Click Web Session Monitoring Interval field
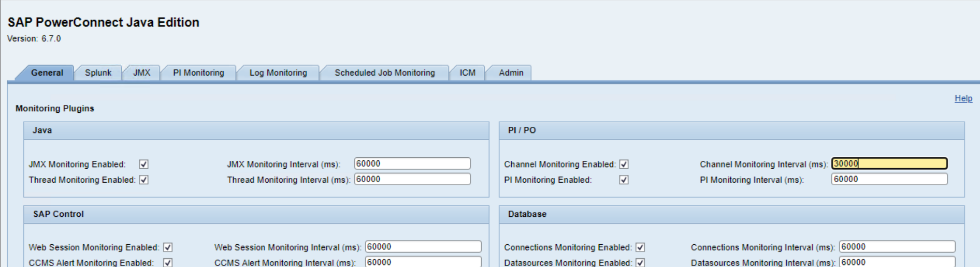980x267 pixels. (x=423, y=247)
